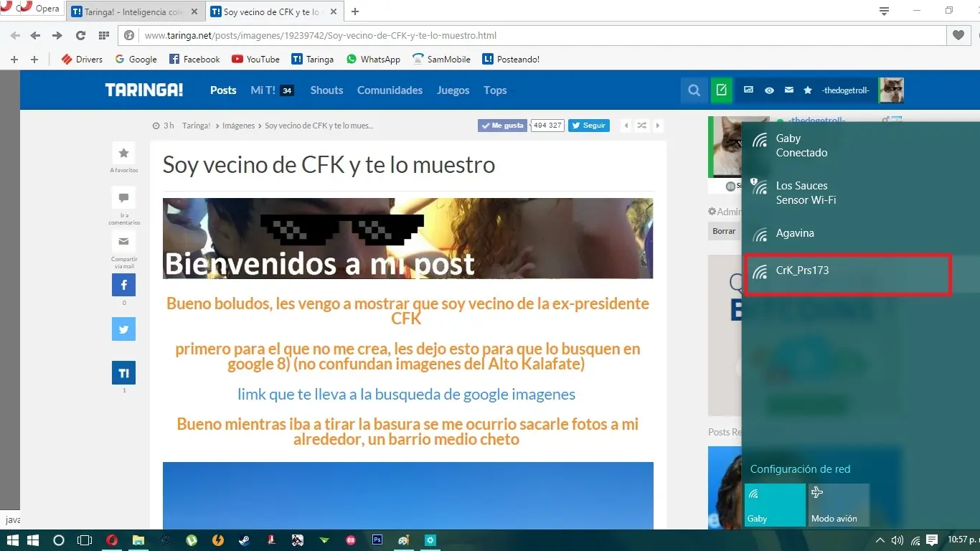Image resolution: width=980 pixels, height=551 pixels.
Task: Click the Me gusta button
Action: click(x=502, y=126)
